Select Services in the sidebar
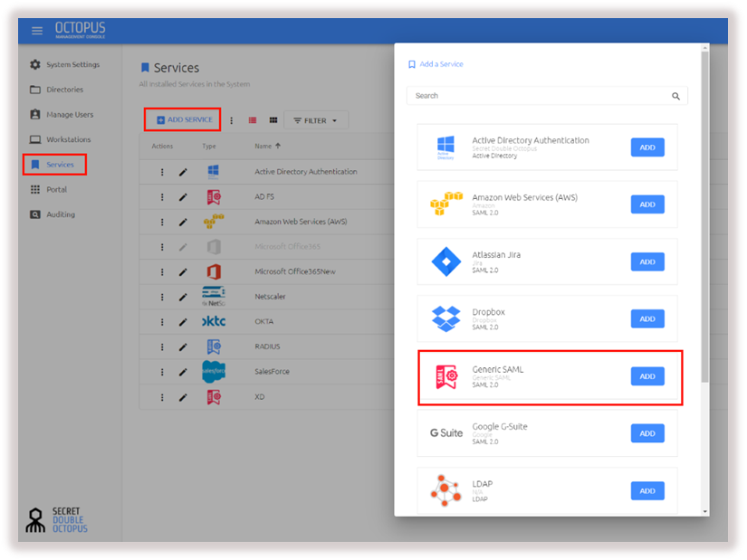The width and height of the screenshot is (747, 560). 54,165
